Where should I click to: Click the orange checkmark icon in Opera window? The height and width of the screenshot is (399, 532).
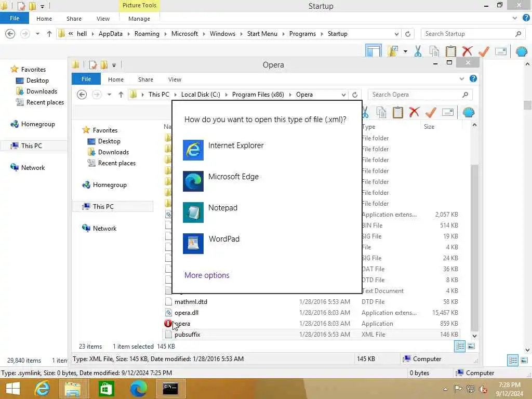pyautogui.click(x=431, y=112)
